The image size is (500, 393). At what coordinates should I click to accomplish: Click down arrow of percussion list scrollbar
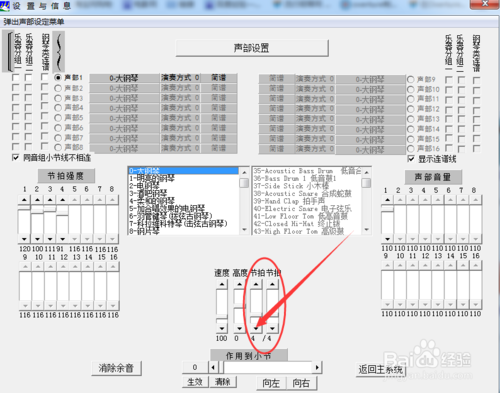pyautogui.click(x=366, y=229)
